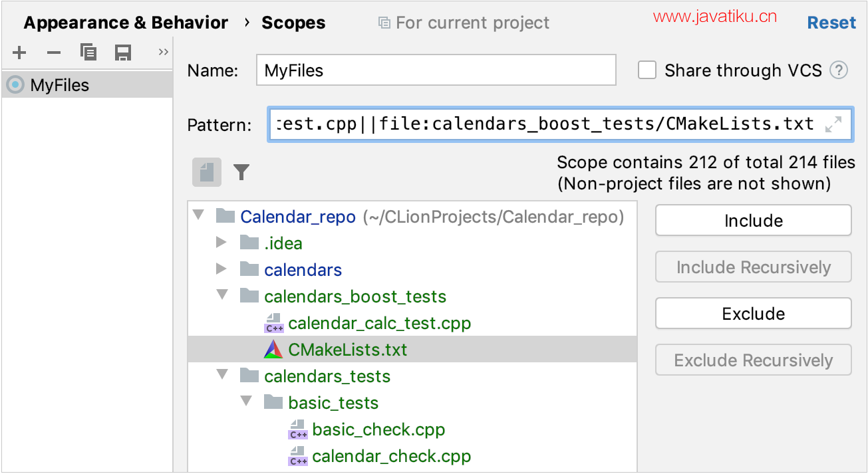This screenshot has height=474, width=868.
Task: Select calendar_calc_test.cpp file
Action: pyautogui.click(x=412, y=323)
